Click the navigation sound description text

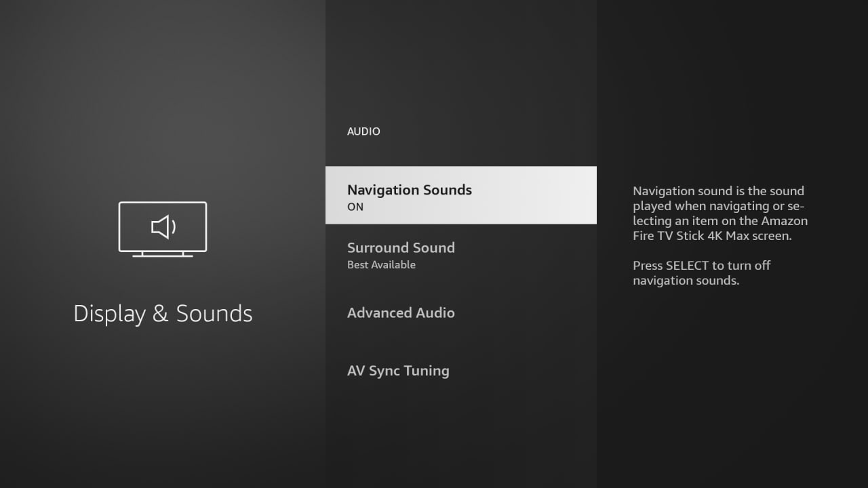[720, 213]
